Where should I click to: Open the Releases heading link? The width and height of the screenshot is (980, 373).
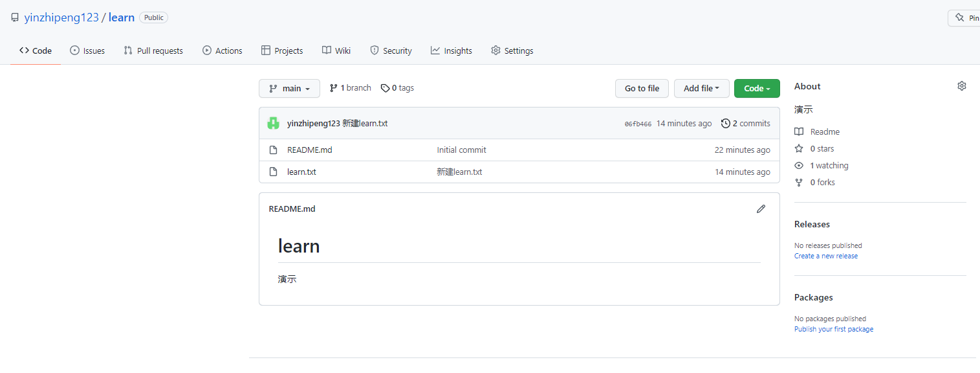point(812,224)
